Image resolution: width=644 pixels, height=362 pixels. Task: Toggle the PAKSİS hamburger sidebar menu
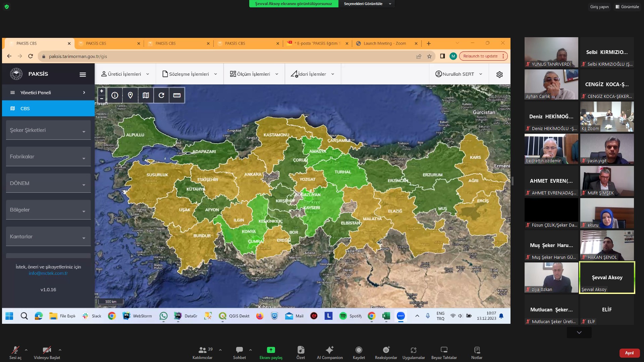click(83, 74)
